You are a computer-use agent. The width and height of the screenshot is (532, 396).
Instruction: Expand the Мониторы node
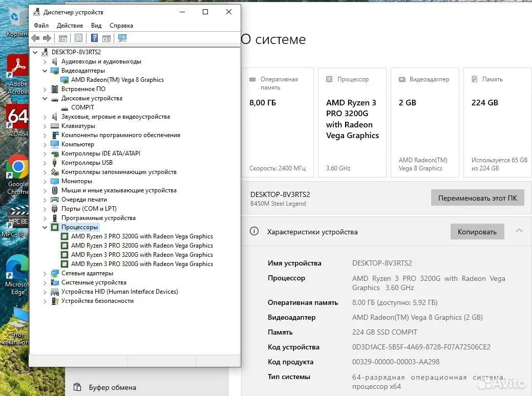coord(45,182)
